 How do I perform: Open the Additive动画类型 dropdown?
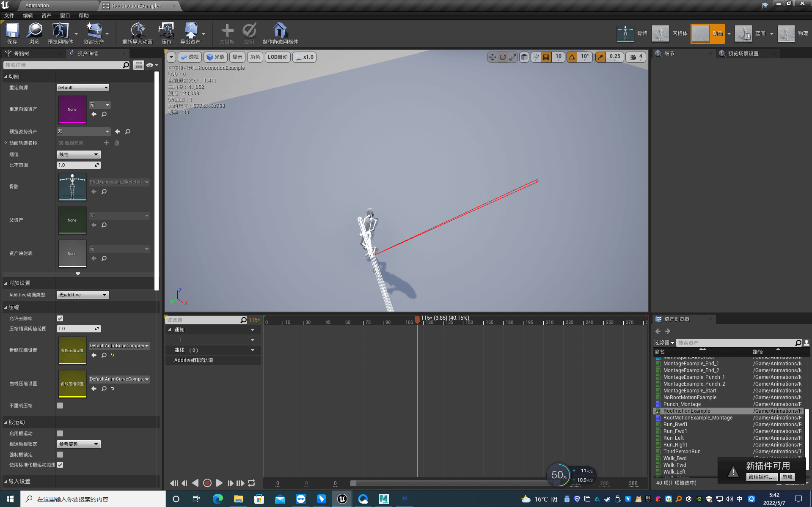(x=83, y=295)
